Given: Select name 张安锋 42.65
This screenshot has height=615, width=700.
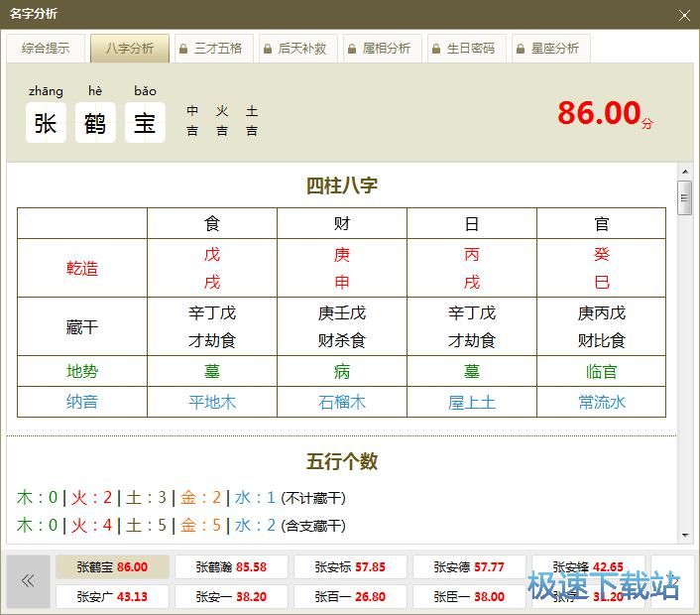Looking at the screenshot, I should 588,566.
